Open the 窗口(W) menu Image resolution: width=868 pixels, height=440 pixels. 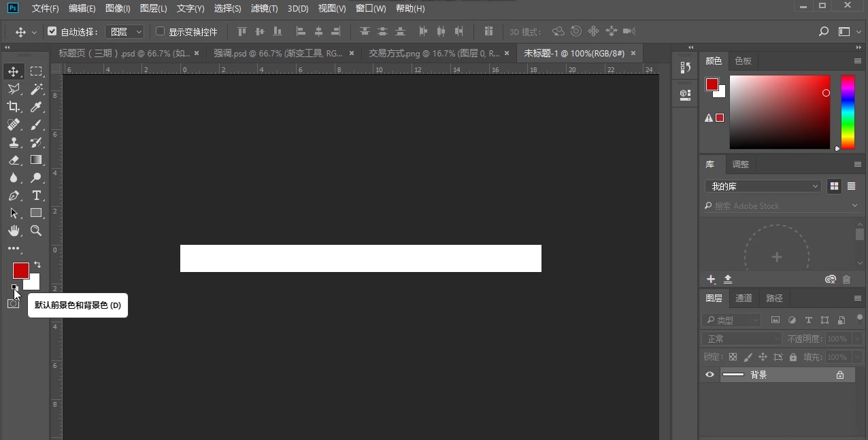click(x=371, y=9)
